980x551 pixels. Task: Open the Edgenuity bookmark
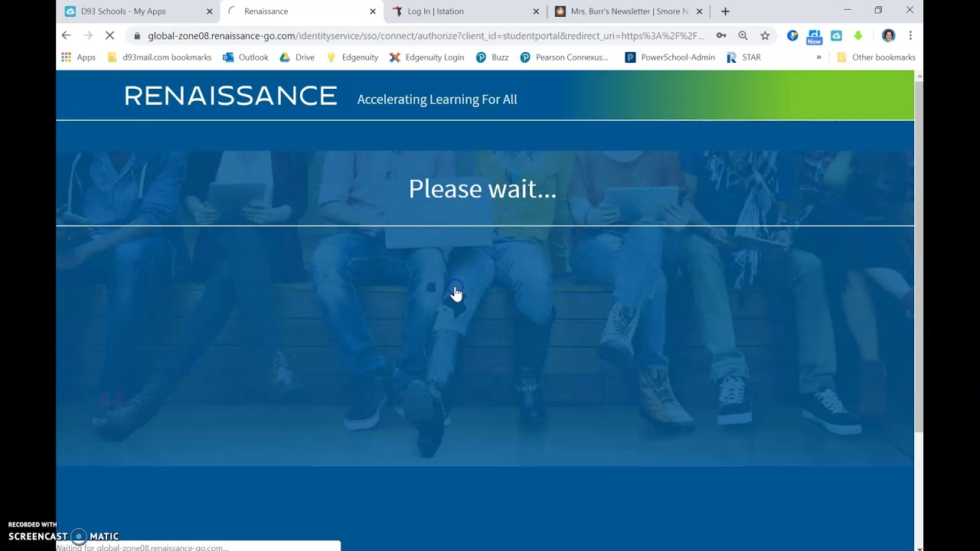[x=352, y=57]
